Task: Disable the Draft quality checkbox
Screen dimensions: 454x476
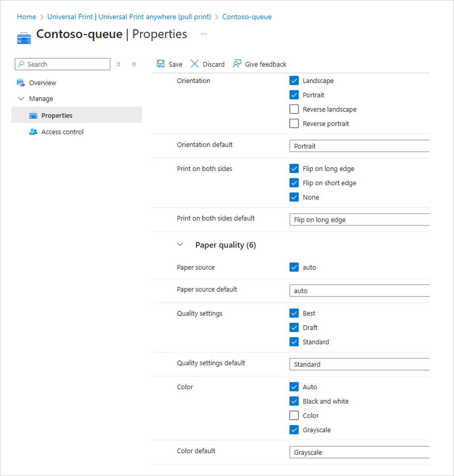Action: (x=294, y=327)
